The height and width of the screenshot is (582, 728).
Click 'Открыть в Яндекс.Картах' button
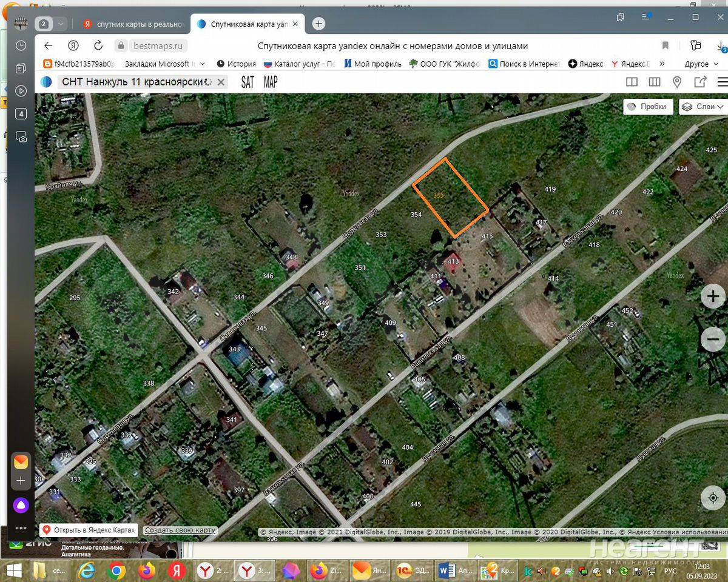point(89,530)
